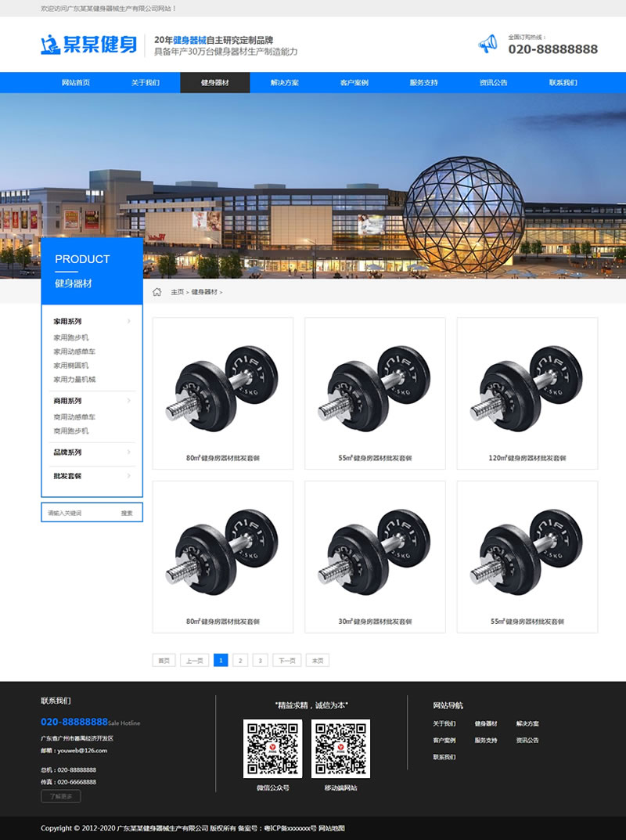Go to 解决方案 in the top navigation
This screenshot has width=626, height=840.
coord(284,82)
